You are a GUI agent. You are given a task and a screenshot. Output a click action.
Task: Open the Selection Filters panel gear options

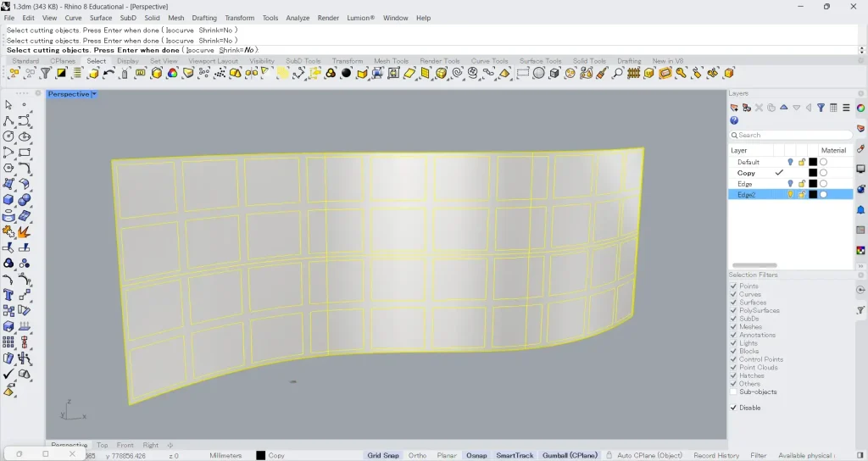click(860, 275)
